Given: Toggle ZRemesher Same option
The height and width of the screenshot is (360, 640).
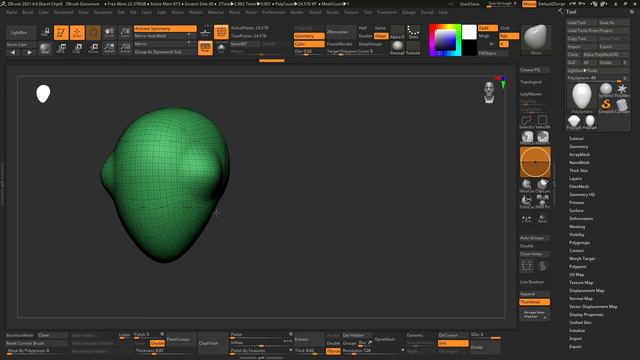Looking at the screenshot, I should [x=381, y=28].
